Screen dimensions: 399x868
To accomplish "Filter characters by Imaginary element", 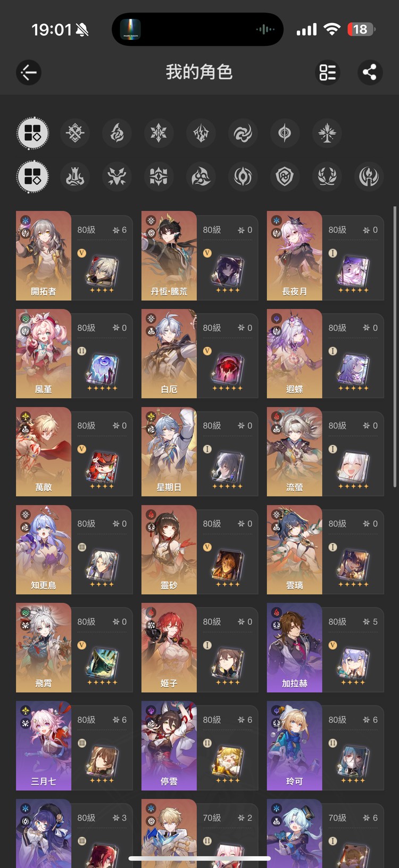I will [x=327, y=133].
